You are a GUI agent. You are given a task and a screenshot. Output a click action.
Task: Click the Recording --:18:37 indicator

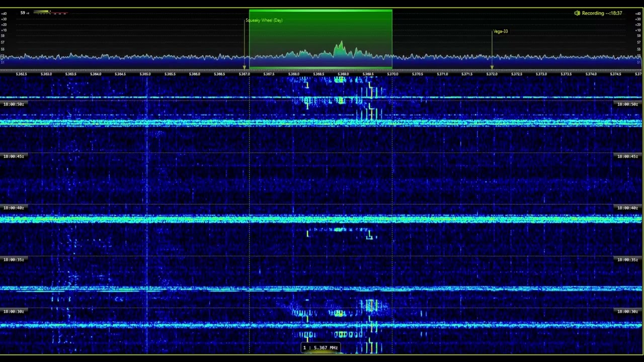[602, 13]
